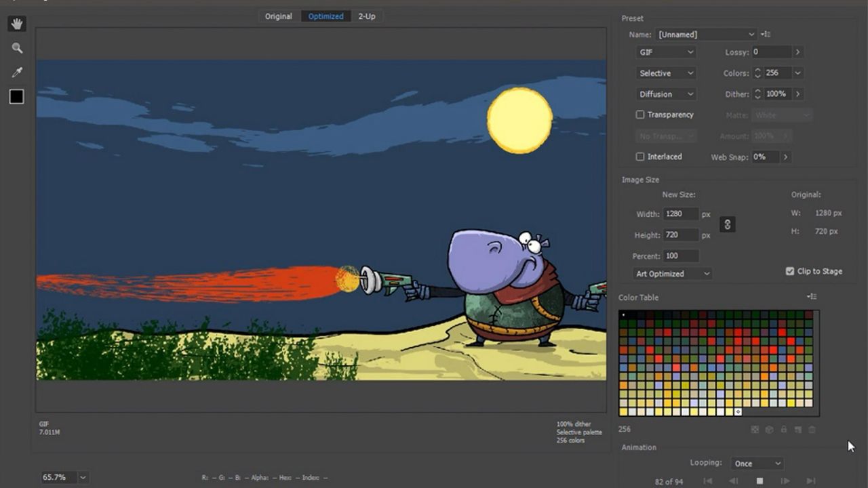The width and height of the screenshot is (868, 488).
Task: Open the Looping dropdown set to Once
Action: click(757, 463)
